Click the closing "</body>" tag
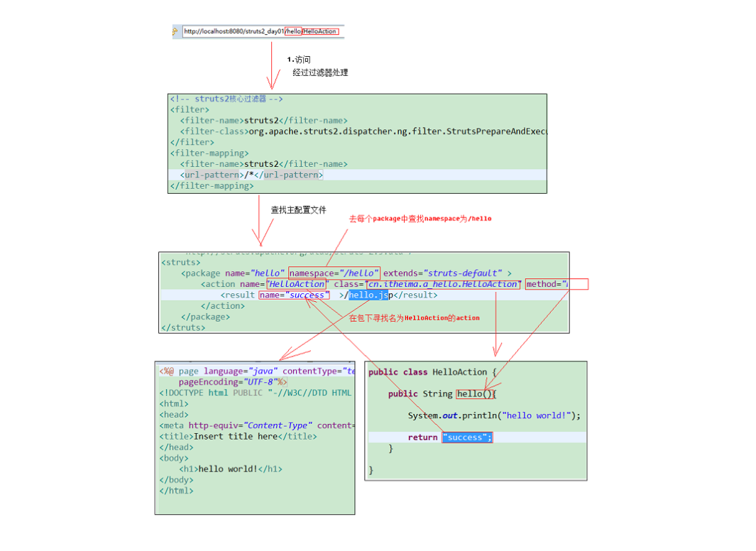 [177, 480]
